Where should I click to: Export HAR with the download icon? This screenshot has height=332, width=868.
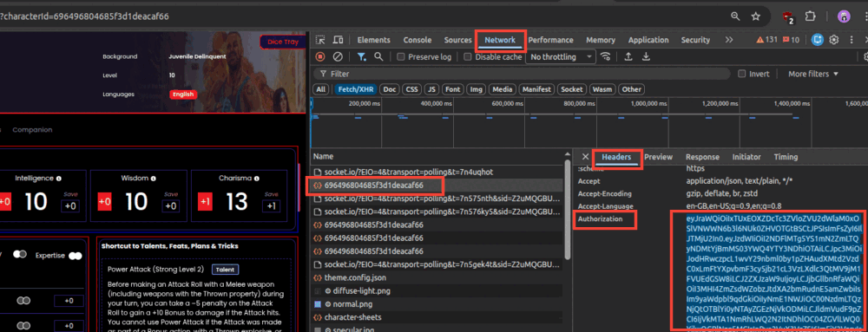pyautogui.click(x=646, y=56)
